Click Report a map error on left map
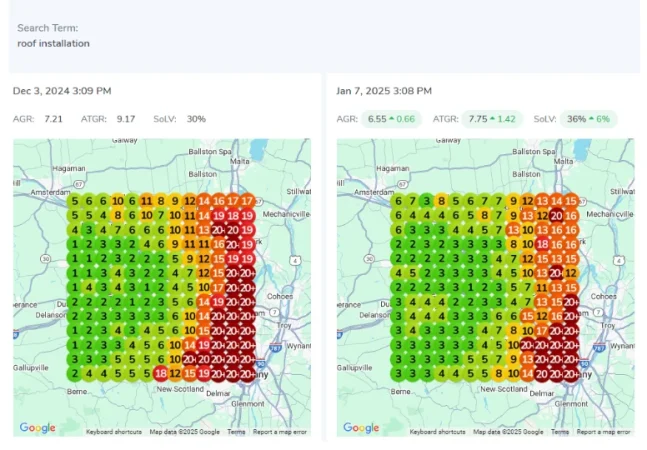Screen dimensions: 647x450 point(280,432)
